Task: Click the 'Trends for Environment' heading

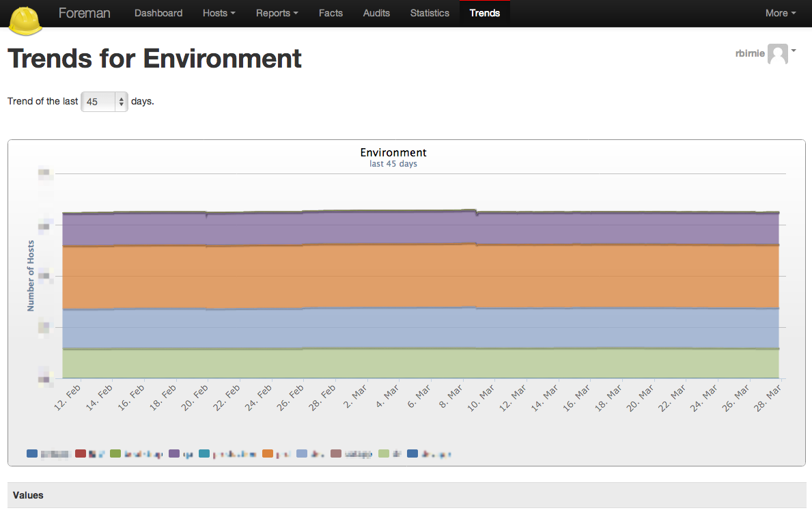Action: tap(154, 59)
